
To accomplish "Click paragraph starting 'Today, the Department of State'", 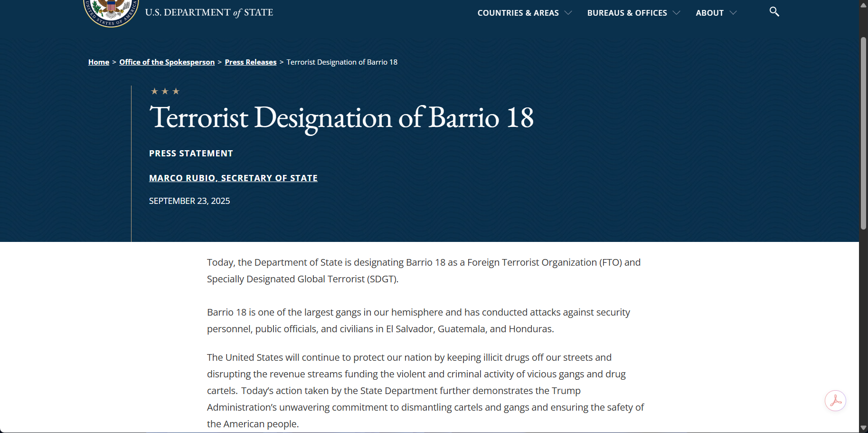I will (424, 270).
